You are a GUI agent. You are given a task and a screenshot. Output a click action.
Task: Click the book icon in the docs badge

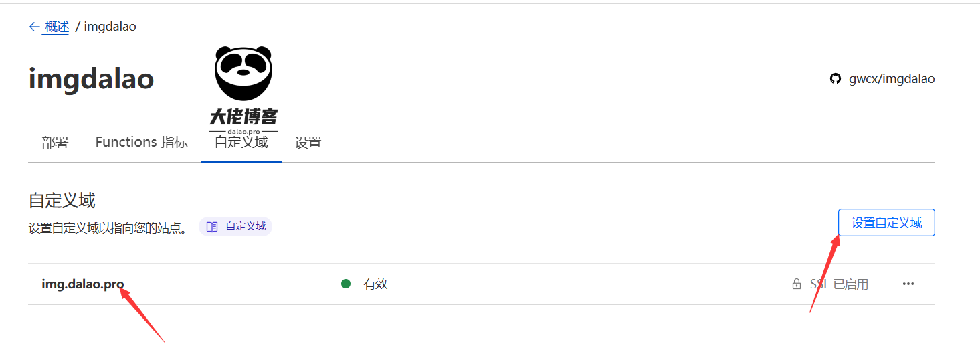click(x=212, y=227)
